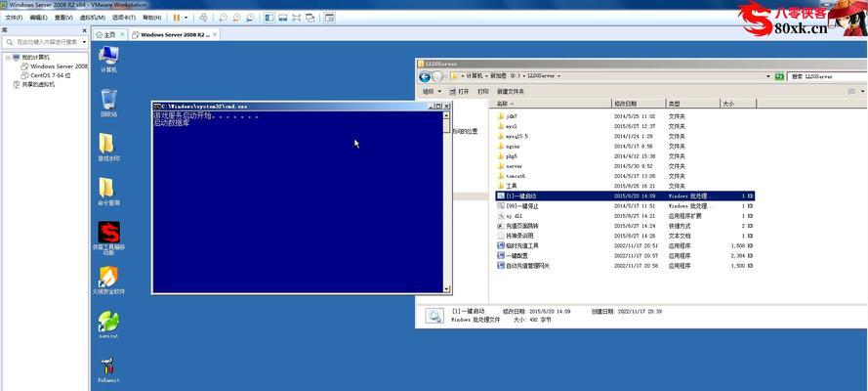Toggle the thumbnail bar view icon
Screen dimensions: 868x391
[283, 18]
